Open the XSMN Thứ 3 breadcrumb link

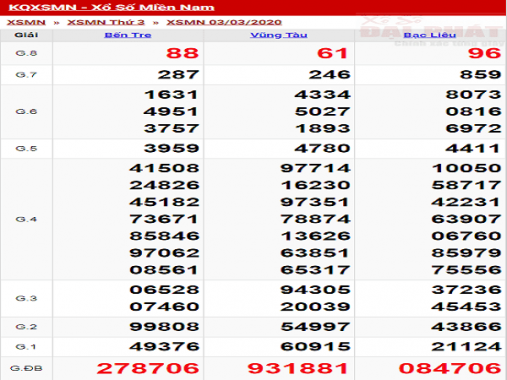point(106,22)
